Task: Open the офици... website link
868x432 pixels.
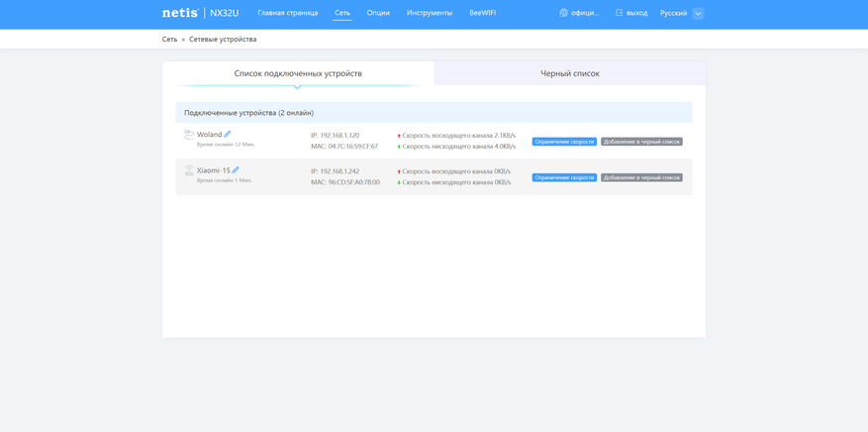Action: 586,13
